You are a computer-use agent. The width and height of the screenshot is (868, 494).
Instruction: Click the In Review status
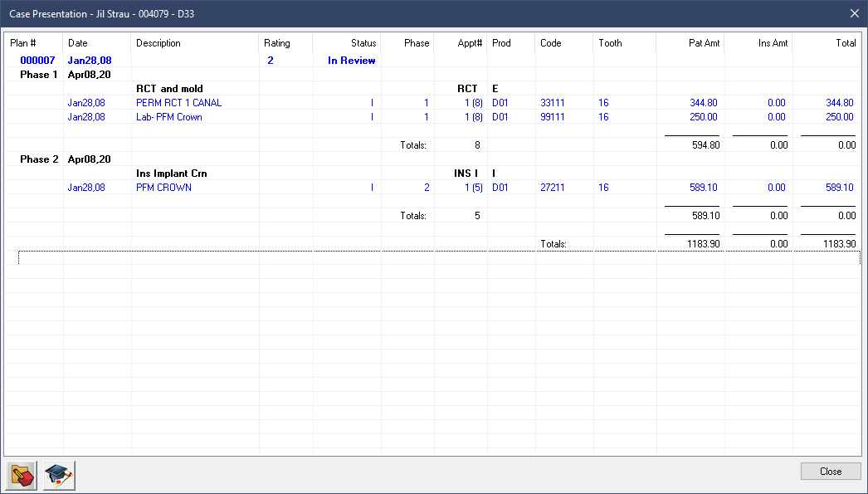(351, 61)
